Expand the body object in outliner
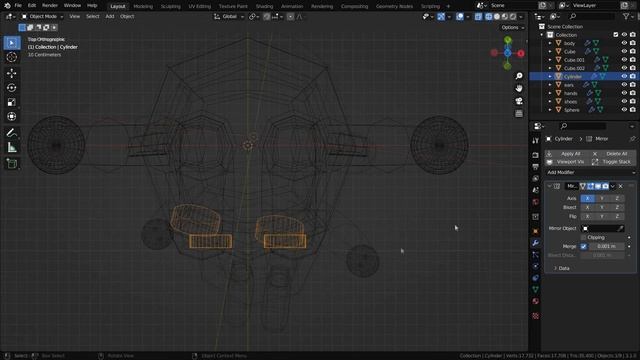 [x=550, y=43]
